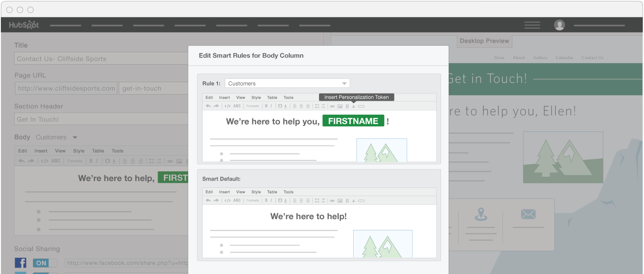The height and width of the screenshot is (274, 644).
Task: Align text left in Rule 1 editor
Action: tap(295, 106)
